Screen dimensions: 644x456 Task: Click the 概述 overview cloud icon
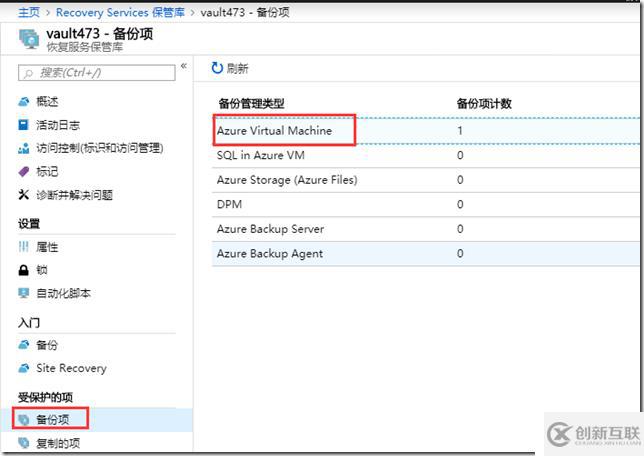pos(24,101)
